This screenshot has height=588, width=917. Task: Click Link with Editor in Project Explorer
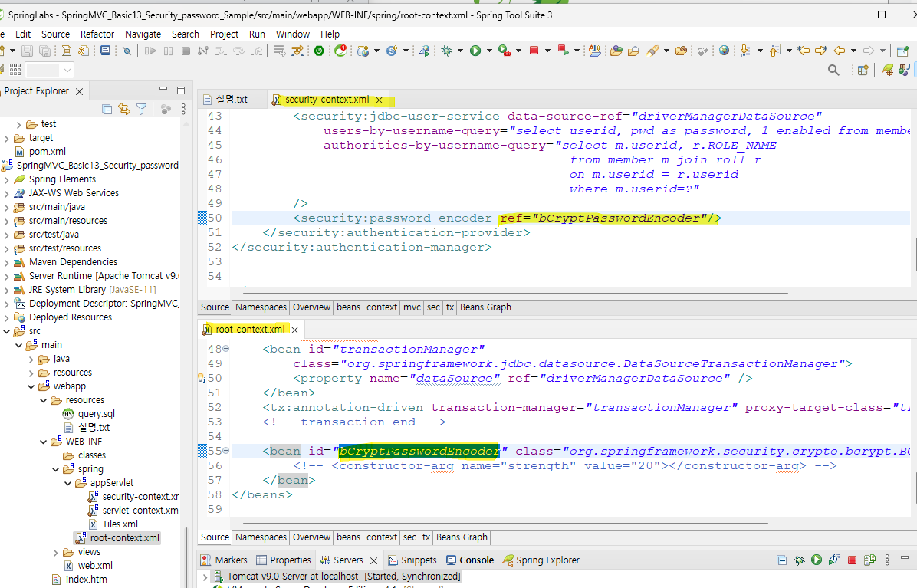124,109
